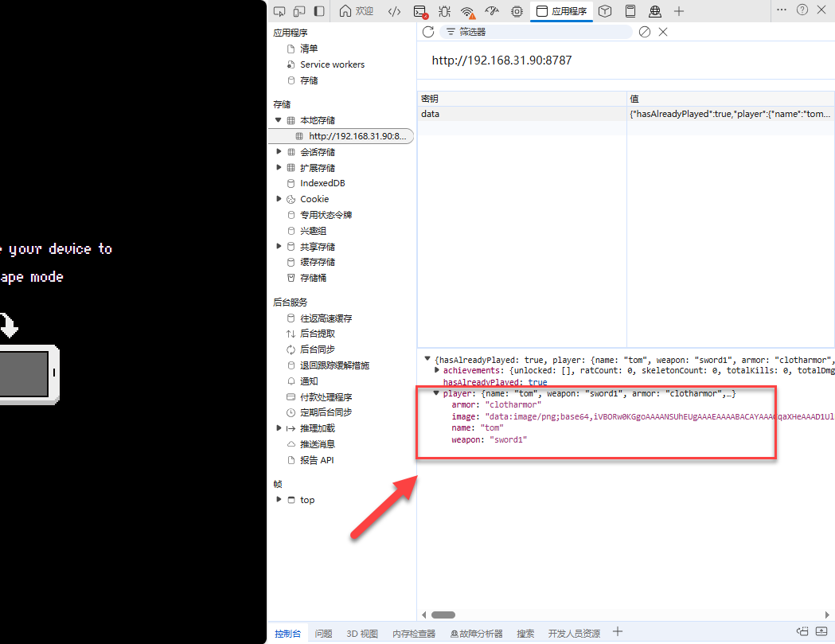This screenshot has height=644, width=835.
Task: Switch to 内存检查器 drawer tab
Action: coord(414,634)
